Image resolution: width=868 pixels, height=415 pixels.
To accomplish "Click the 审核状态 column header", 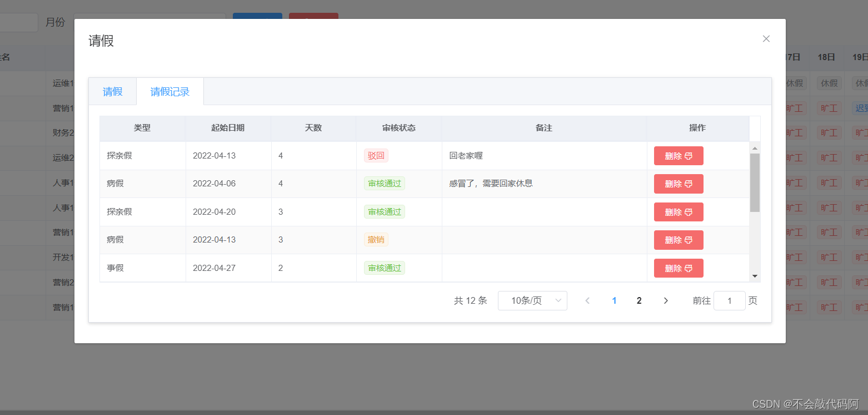I will 399,128.
